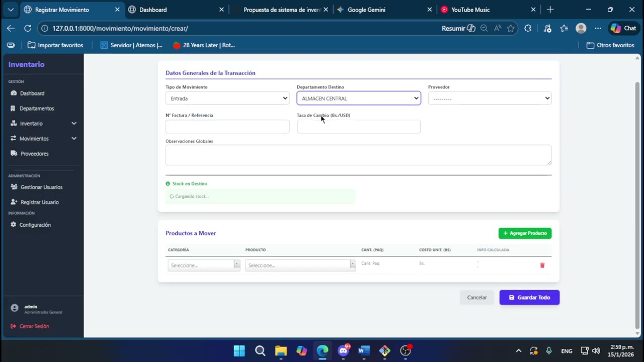Open the tab actions dropdown arrow

(x=11, y=10)
